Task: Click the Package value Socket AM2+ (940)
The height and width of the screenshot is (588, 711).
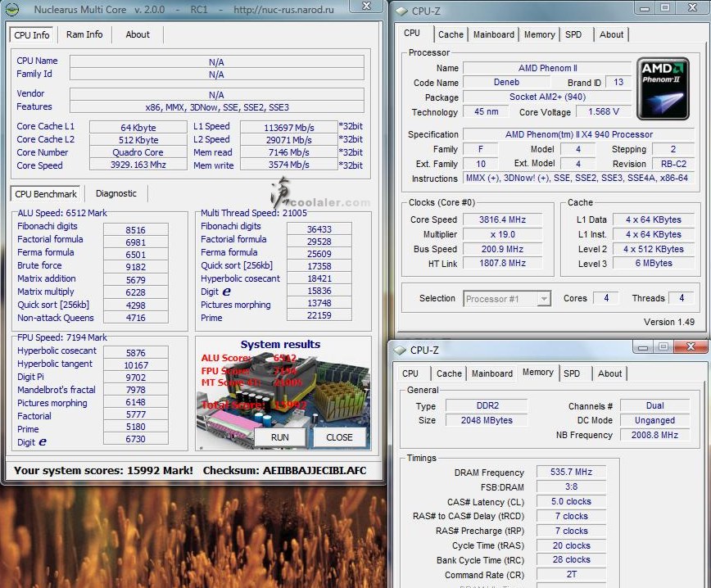Action: click(547, 97)
